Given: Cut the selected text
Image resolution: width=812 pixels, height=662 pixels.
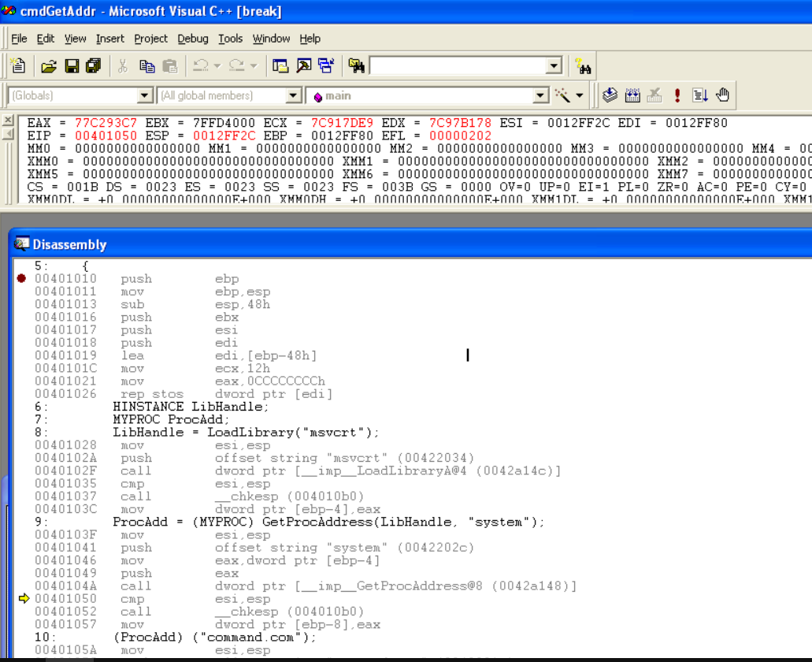Looking at the screenshot, I should coord(123,65).
